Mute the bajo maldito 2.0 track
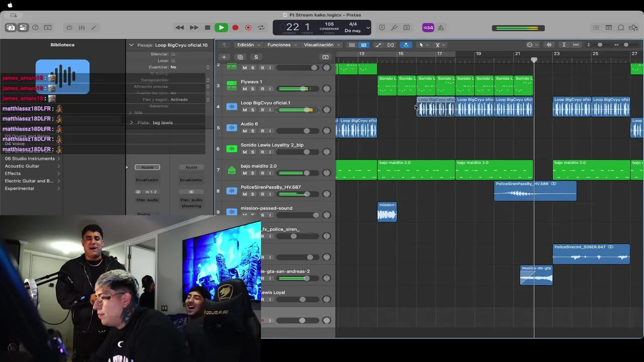 pos(245,173)
